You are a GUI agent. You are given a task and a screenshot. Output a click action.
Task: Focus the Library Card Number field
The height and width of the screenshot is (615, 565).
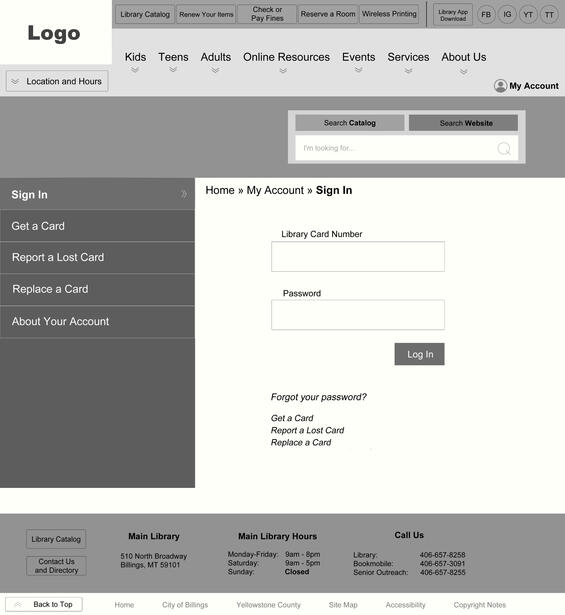358,257
